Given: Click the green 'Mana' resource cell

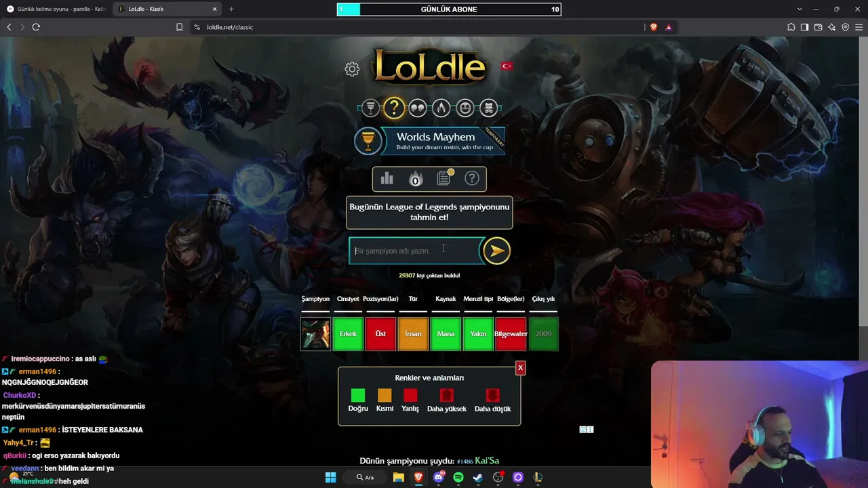Looking at the screenshot, I should click(x=446, y=334).
